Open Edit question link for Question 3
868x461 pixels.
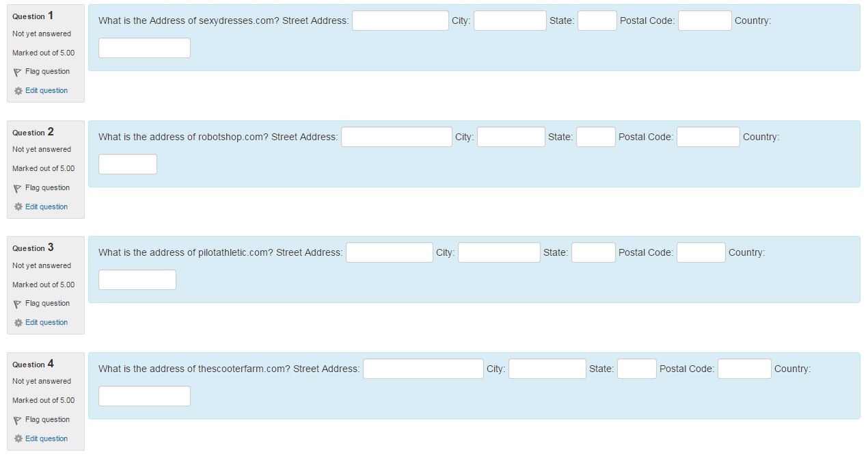46,322
